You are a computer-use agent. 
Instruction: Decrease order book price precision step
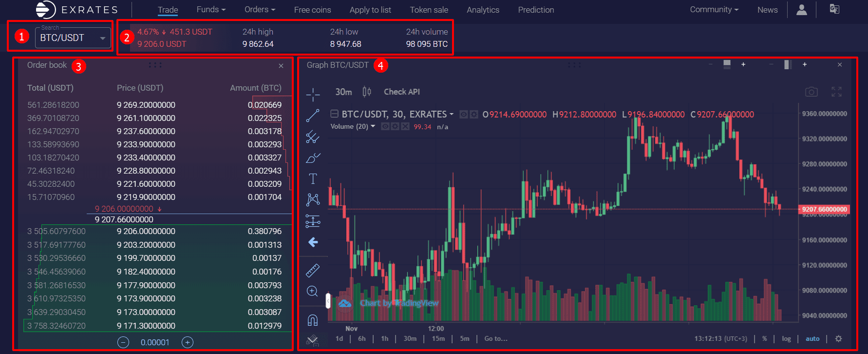pos(123,342)
